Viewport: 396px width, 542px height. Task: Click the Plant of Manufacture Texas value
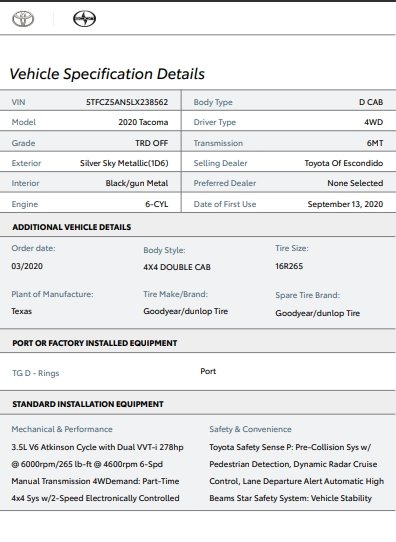(21, 311)
